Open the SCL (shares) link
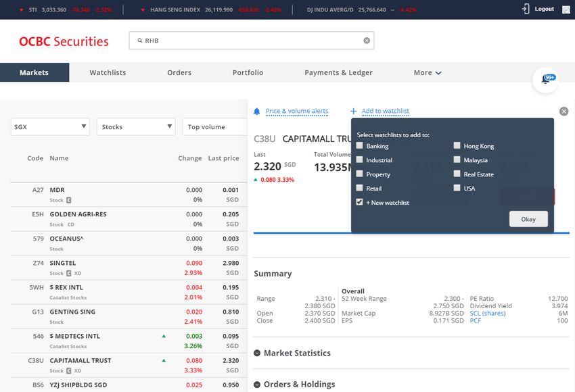Viewport: 575px width, 392px height. (x=488, y=313)
